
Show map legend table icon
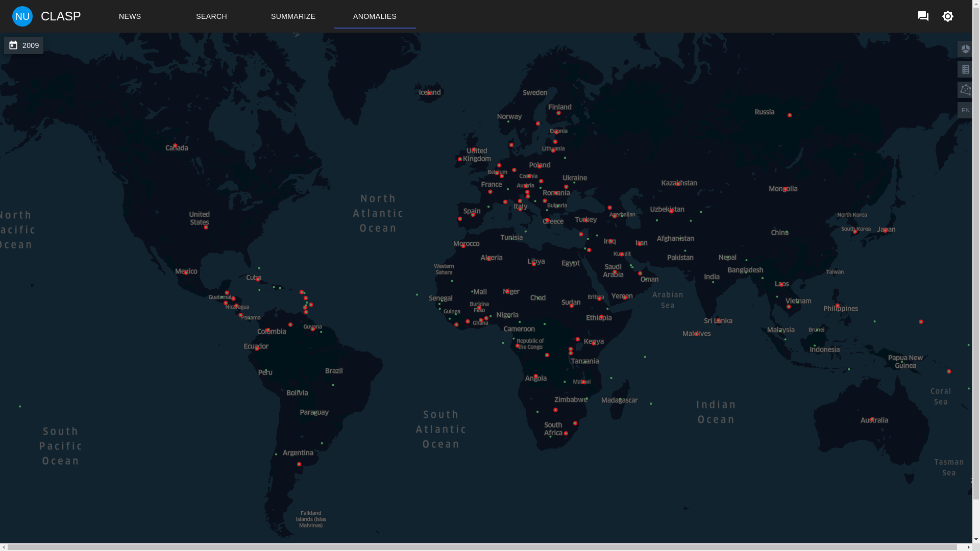965,69
